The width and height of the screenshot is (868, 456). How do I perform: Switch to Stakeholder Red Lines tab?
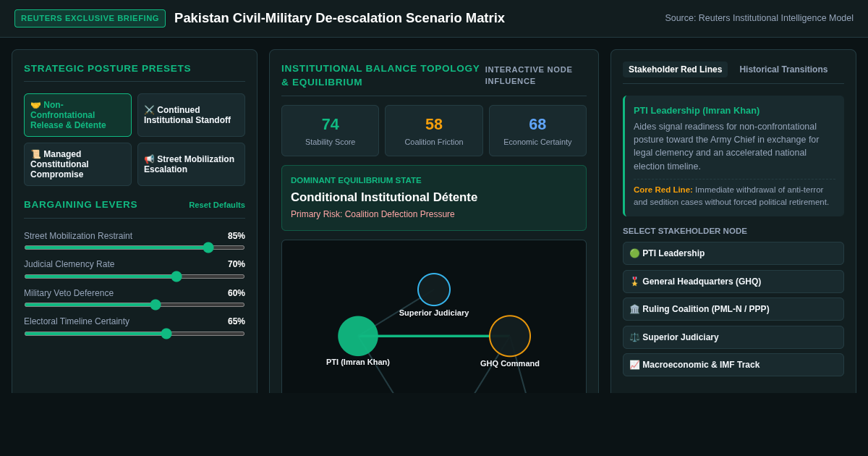675,69
